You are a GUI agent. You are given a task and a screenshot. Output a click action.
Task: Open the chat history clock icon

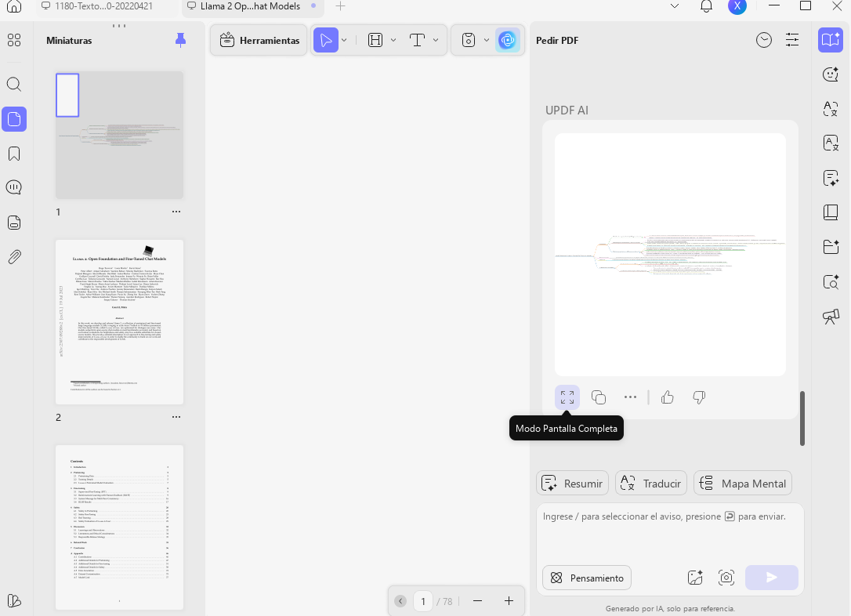coord(763,40)
